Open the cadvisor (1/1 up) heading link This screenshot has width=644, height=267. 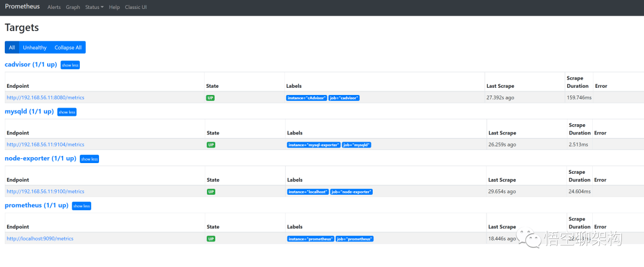pos(31,65)
